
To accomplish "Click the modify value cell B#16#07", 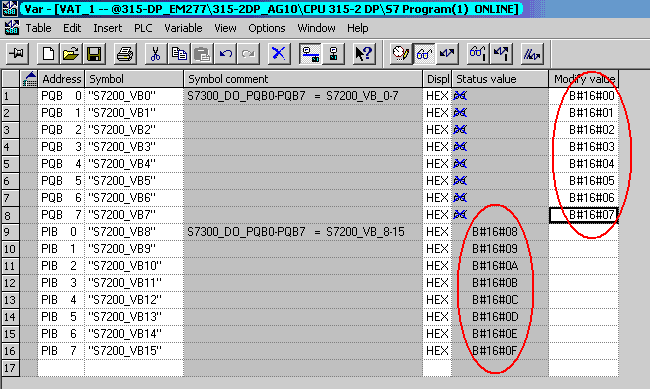I will 584,215.
